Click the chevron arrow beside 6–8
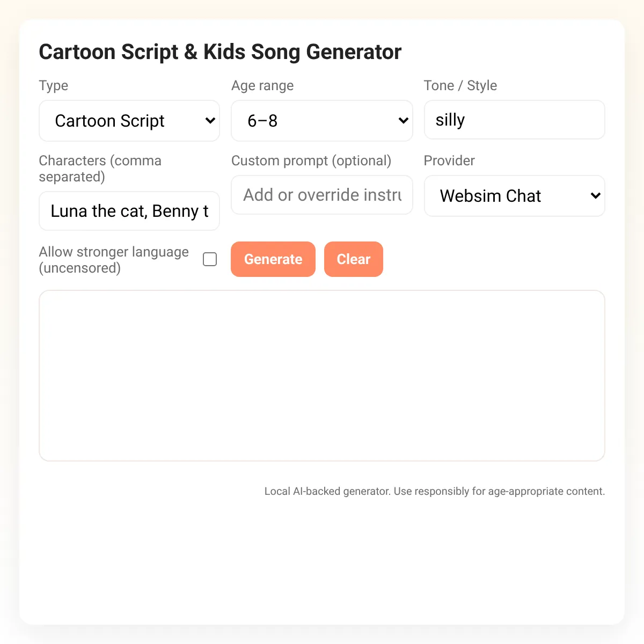The width and height of the screenshot is (644, 644). (x=404, y=121)
